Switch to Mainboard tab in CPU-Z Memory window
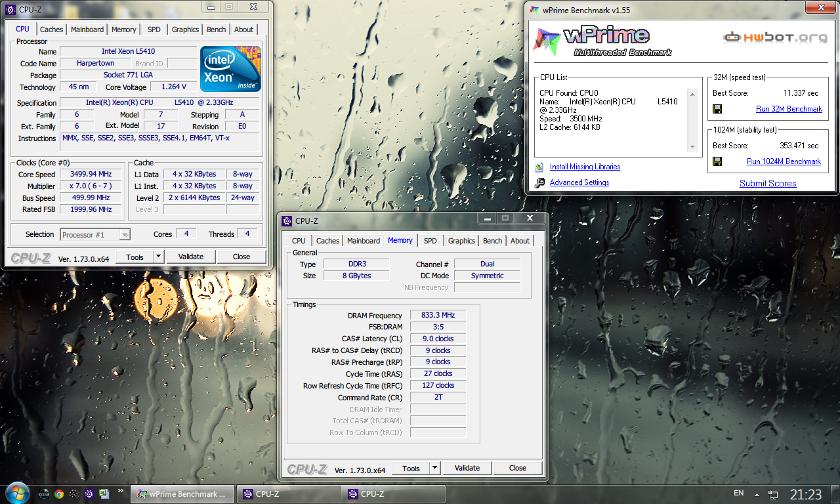Screen dimensions: 840x504 pyautogui.click(x=364, y=241)
